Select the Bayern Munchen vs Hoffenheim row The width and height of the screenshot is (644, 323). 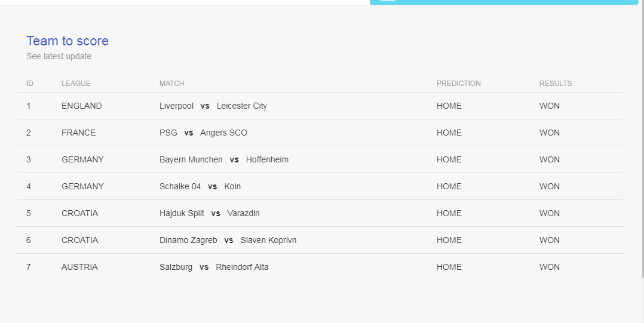pyautogui.click(x=320, y=159)
